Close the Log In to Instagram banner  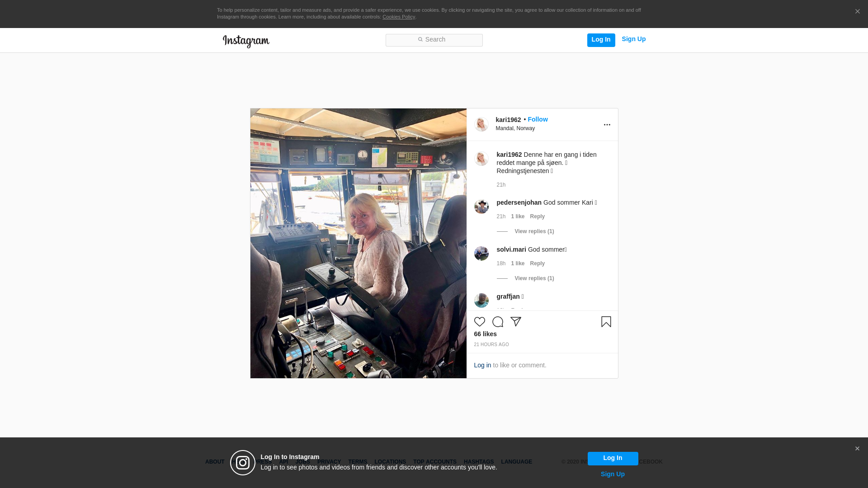pos(857,449)
